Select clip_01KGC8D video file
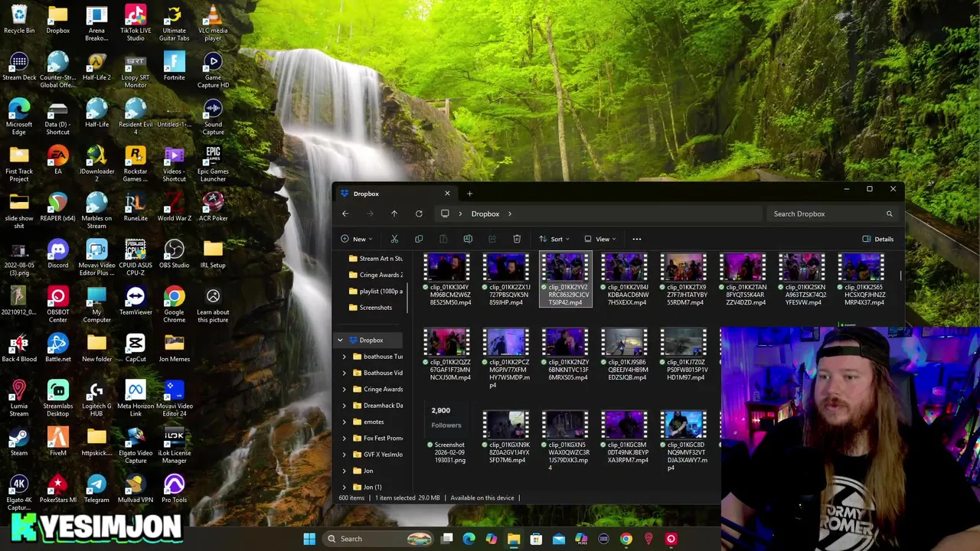Image resolution: width=980 pixels, height=551 pixels. [684, 441]
